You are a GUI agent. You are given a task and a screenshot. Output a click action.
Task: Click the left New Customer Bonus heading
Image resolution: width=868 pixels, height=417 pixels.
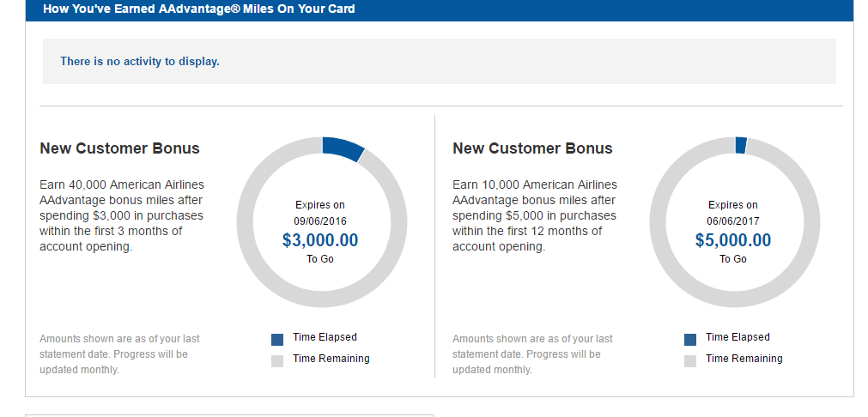pyautogui.click(x=119, y=148)
